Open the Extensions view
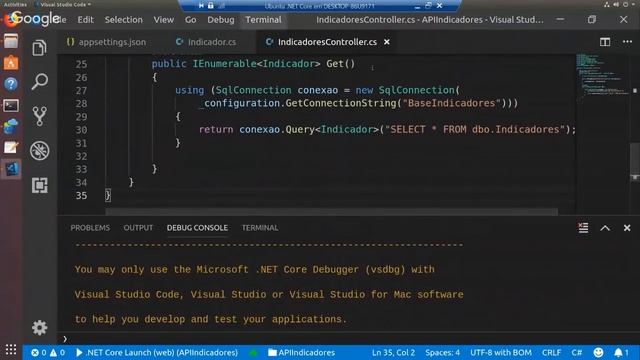This screenshot has width=640, height=360. pyautogui.click(x=39, y=185)
